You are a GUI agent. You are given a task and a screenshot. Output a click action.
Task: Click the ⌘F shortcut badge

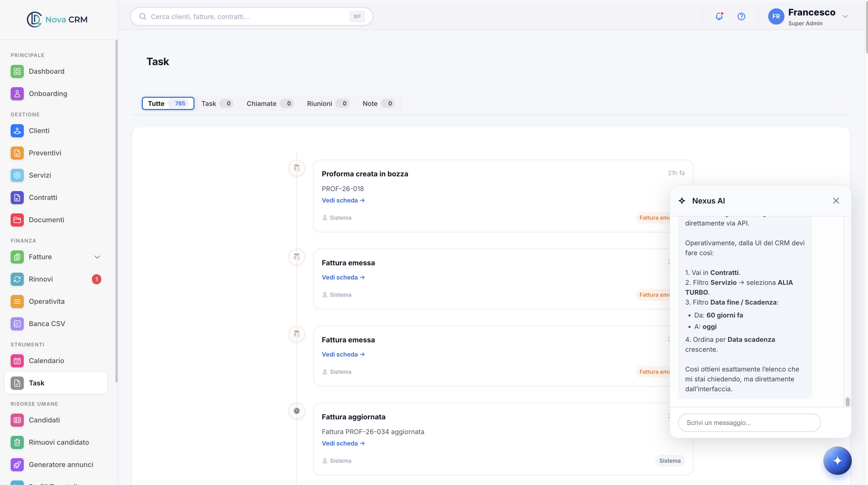click(x=357, y=16)
